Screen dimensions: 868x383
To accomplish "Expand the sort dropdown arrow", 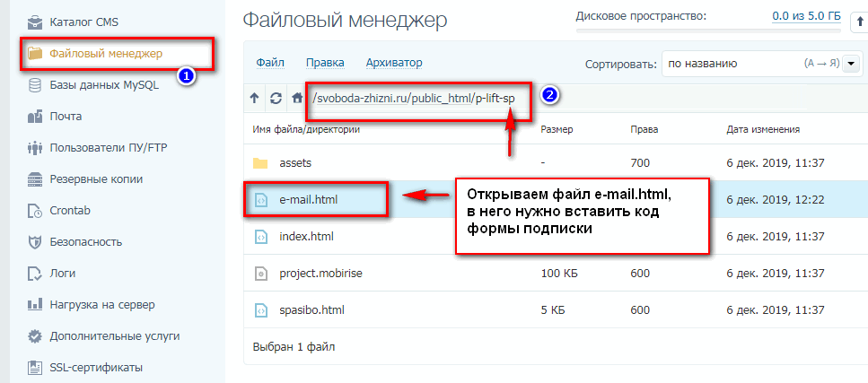I will coord(851,64).
